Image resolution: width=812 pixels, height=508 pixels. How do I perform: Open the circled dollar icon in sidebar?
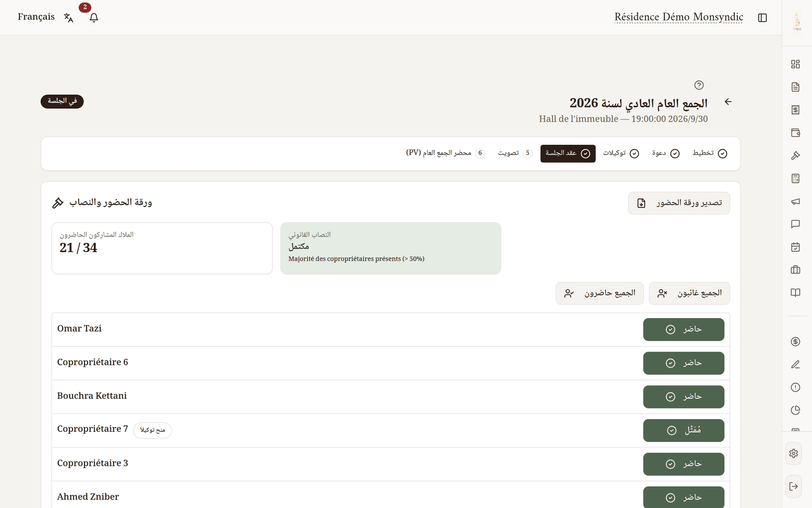click(x=795, y=341)
